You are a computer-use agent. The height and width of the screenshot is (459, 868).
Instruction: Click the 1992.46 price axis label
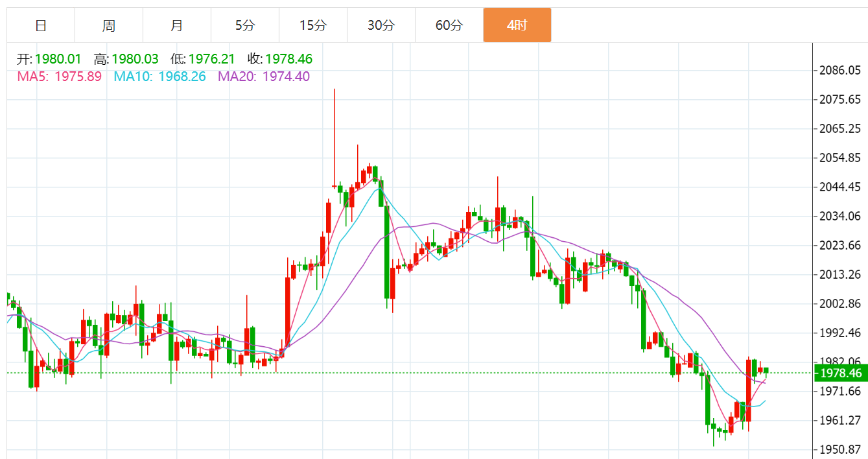pos(841,333)
